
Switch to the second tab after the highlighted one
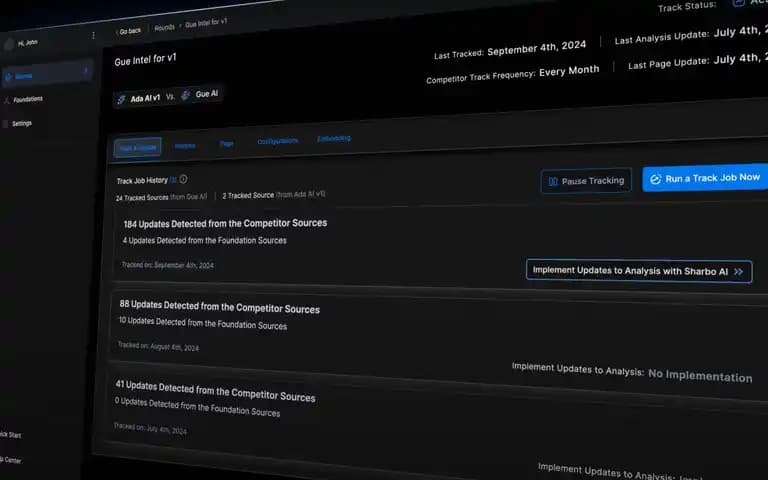tap(185, 145)
